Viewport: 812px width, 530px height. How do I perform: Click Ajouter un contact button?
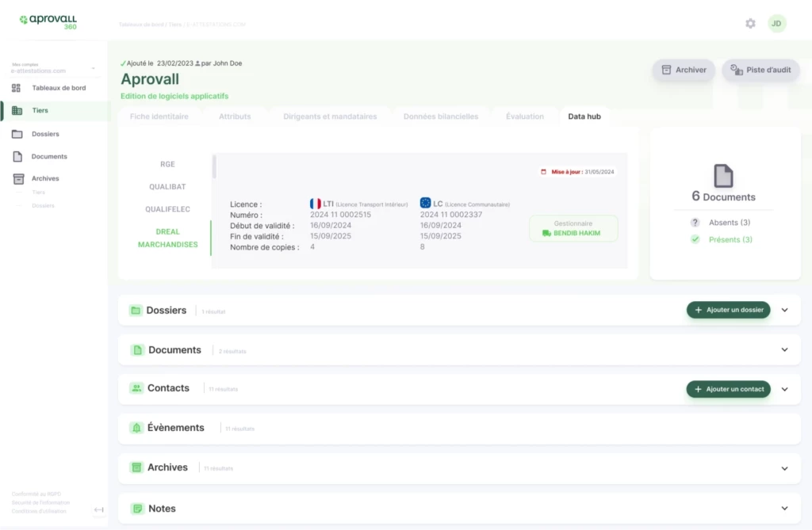tap(729, 389)
